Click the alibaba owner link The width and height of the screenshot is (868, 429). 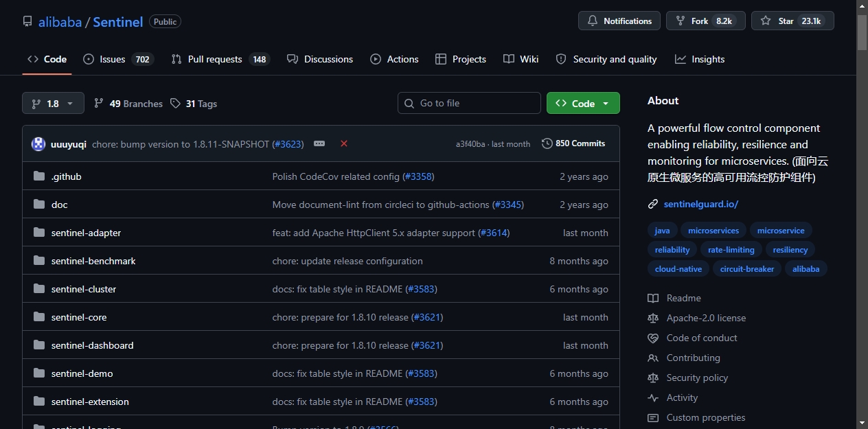click(60, 22)
